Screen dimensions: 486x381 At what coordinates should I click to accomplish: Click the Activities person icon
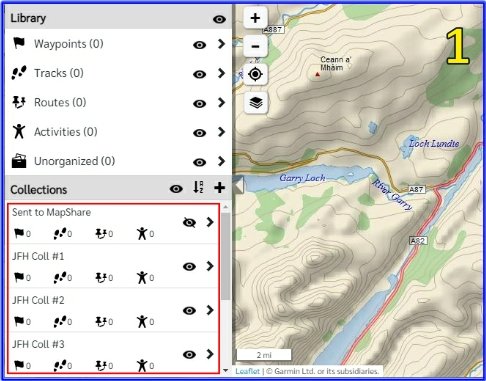(19, 131)
